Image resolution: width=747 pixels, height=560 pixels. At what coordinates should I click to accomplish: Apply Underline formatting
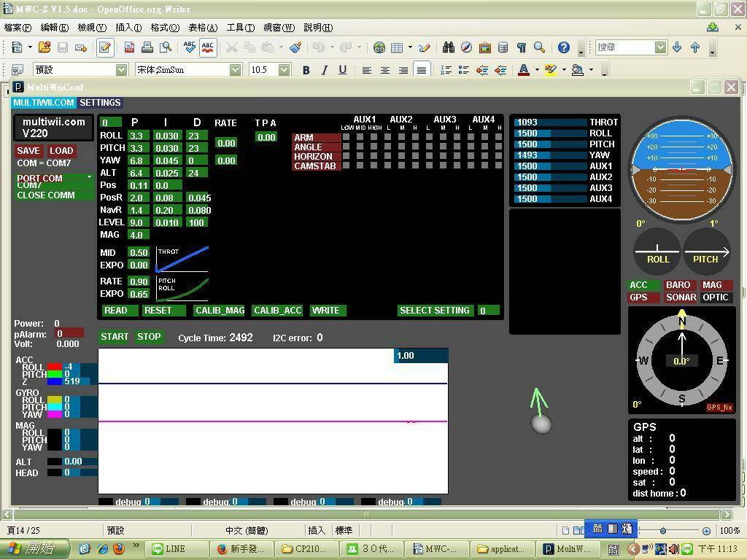343,70
